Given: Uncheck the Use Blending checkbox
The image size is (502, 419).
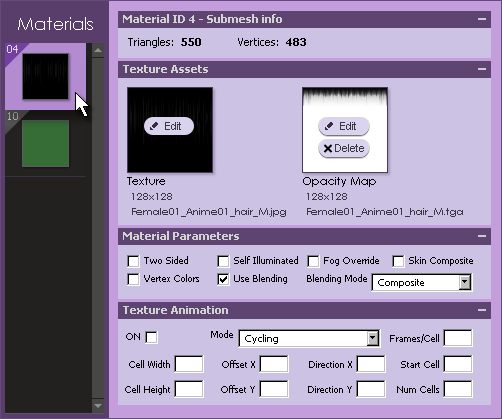Looking at the screenshot, I should (223, 279).
